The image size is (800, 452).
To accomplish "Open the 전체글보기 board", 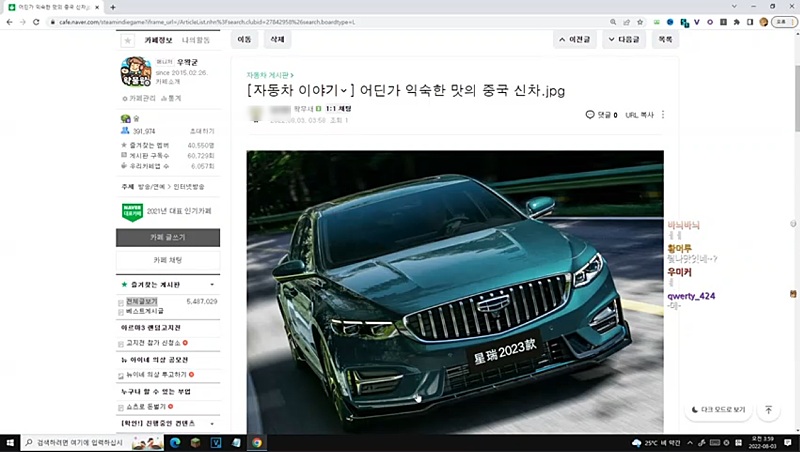I will click(142, 302).
